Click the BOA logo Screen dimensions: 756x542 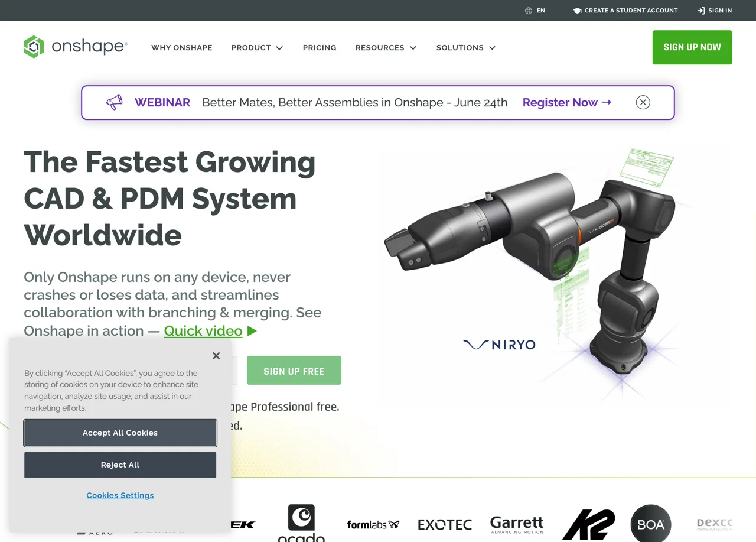pos(651,524)
